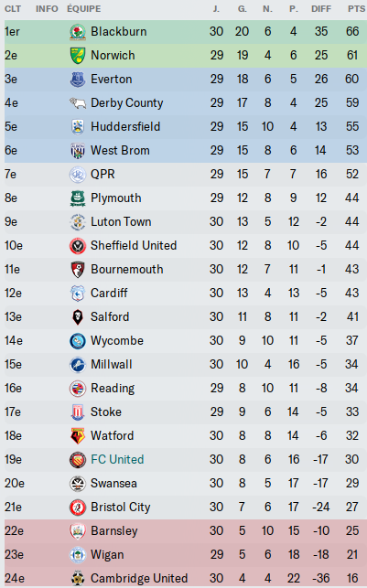Click the Salford lion crest icon
The height and width of the screenshot is (588, 367).
(x=78, y=317)
